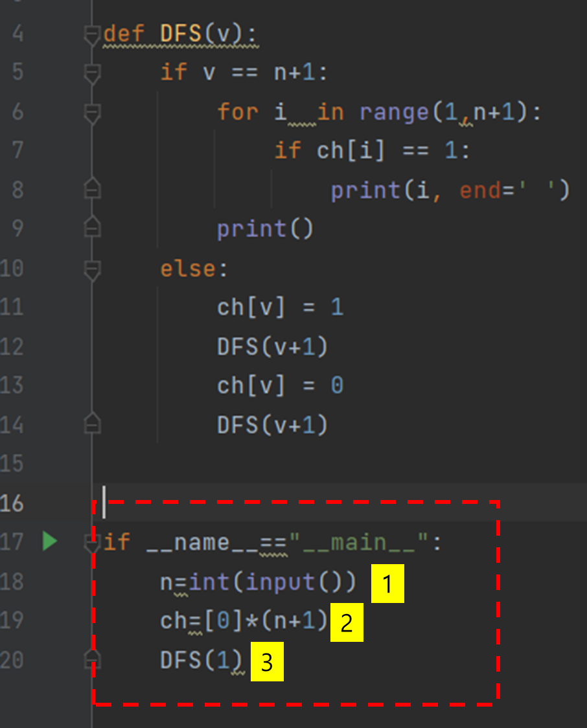This screenshot has height=728, width=587.
Task: Click line number 5 in the gutter
Action: click(17, 73)
